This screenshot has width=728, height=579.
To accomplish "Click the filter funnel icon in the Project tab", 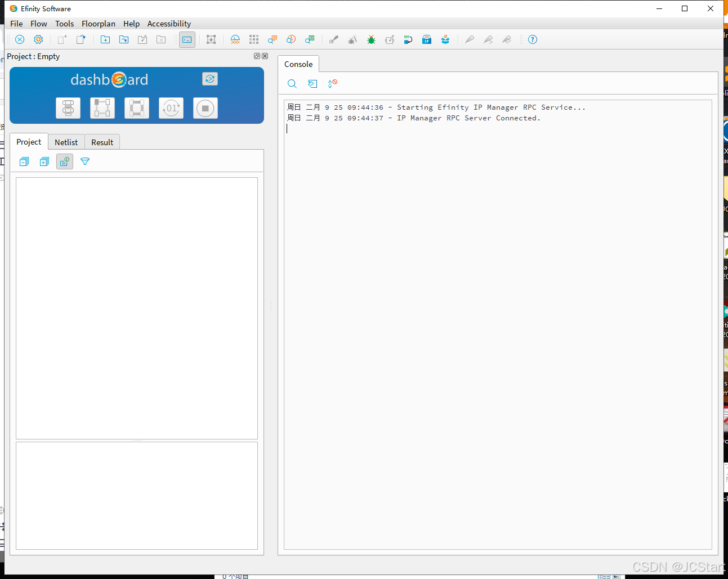I will 85,161.
